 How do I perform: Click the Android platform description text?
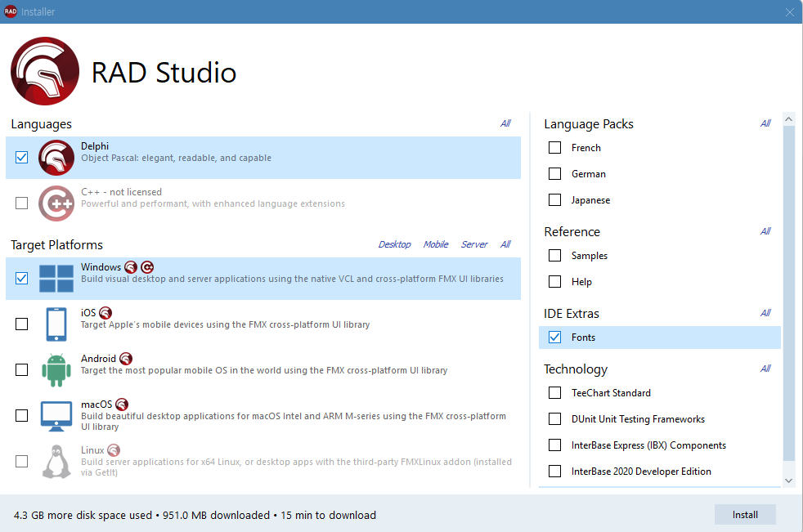(264, 370)
